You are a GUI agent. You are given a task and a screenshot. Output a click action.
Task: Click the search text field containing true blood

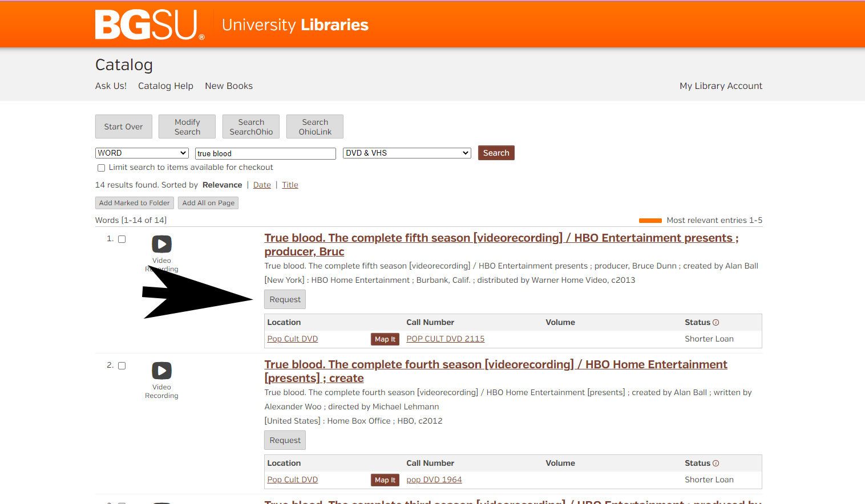pyautogui.click(x=265, y=154)
